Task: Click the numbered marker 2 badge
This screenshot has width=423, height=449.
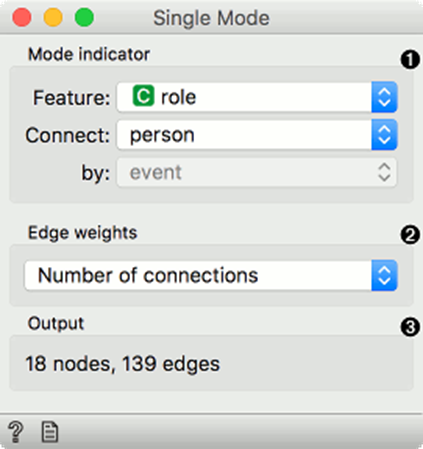Action: [x=410, y=235]
